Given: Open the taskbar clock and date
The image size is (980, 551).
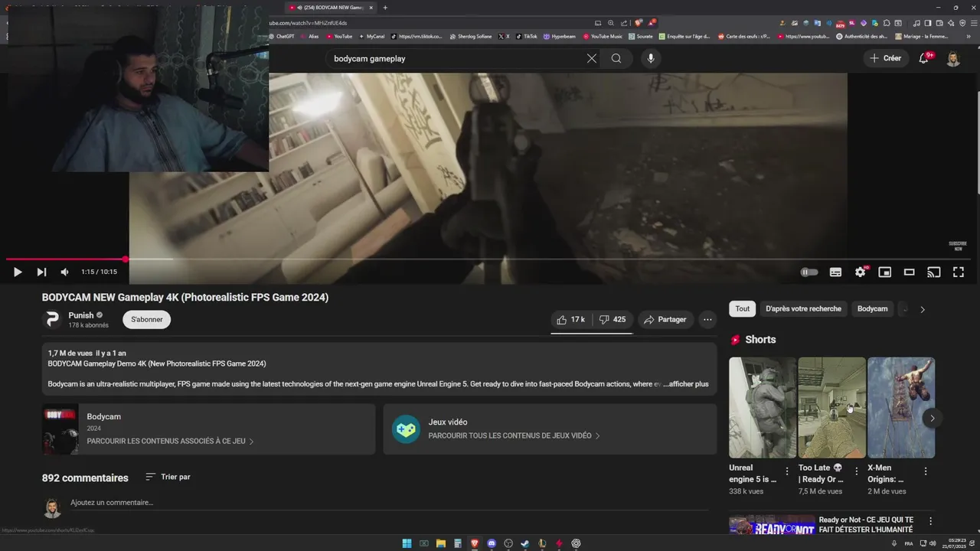Looking at the screenshot, I should 954,543.
